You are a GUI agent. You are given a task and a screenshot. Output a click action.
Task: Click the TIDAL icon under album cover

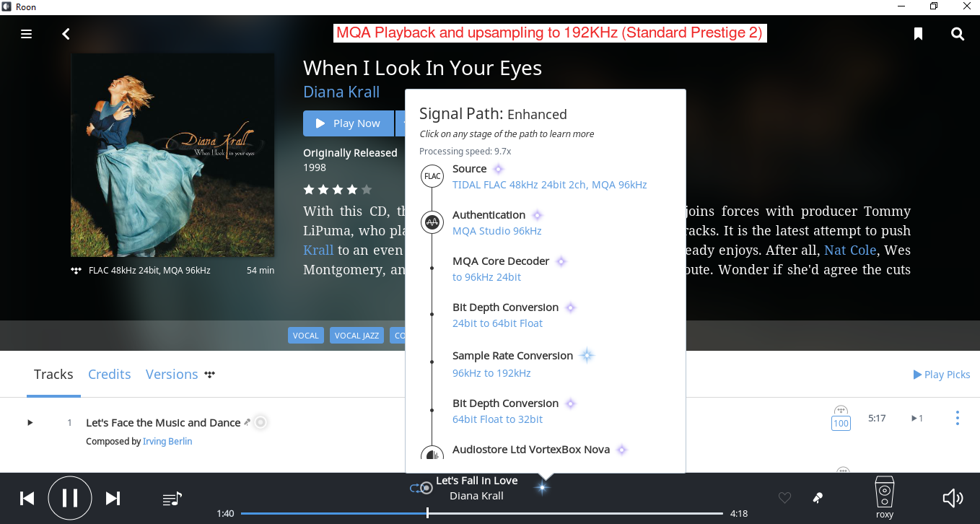[x=76, y=271]
